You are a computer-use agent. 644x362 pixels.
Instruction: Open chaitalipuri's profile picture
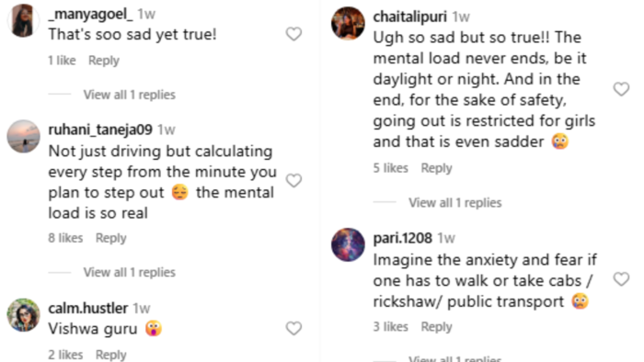point(348,23)
